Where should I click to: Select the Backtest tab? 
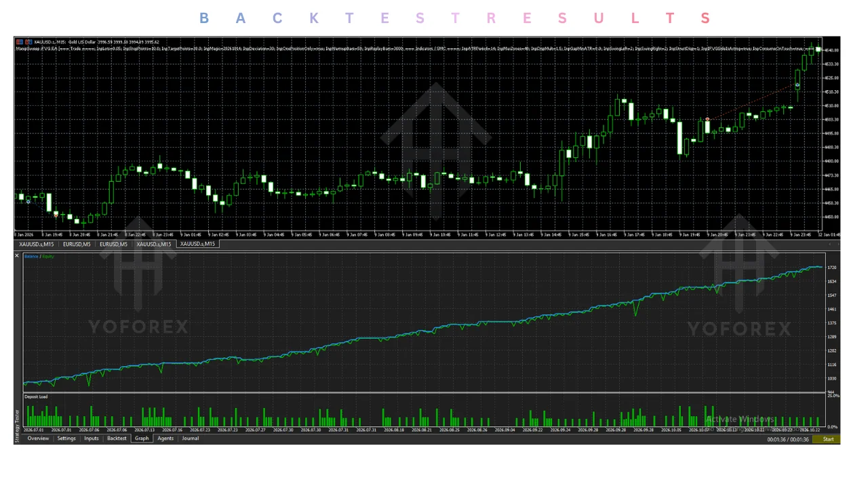[x=117, y=439]
